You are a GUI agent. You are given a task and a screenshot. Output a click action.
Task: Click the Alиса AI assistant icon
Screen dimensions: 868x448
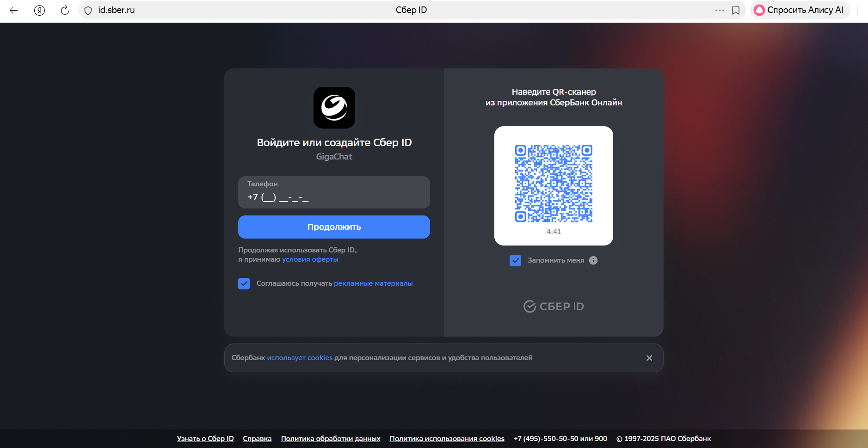point(760,10)
